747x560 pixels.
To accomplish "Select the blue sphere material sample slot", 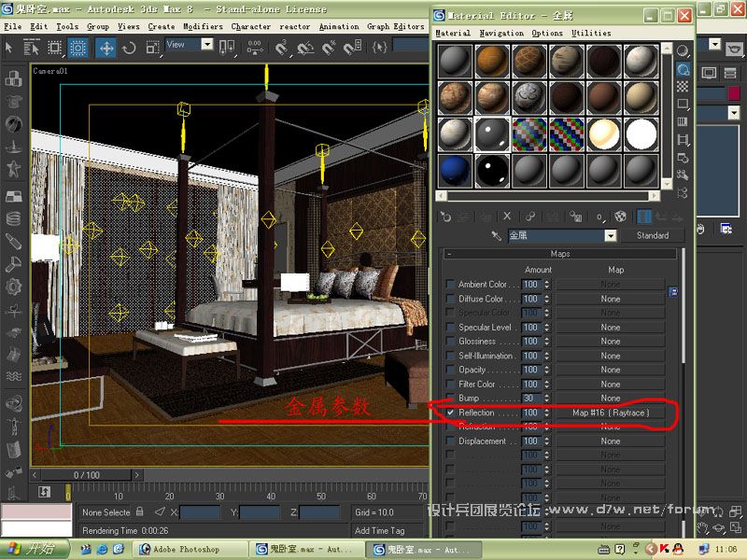I will (x=456, y=170).
